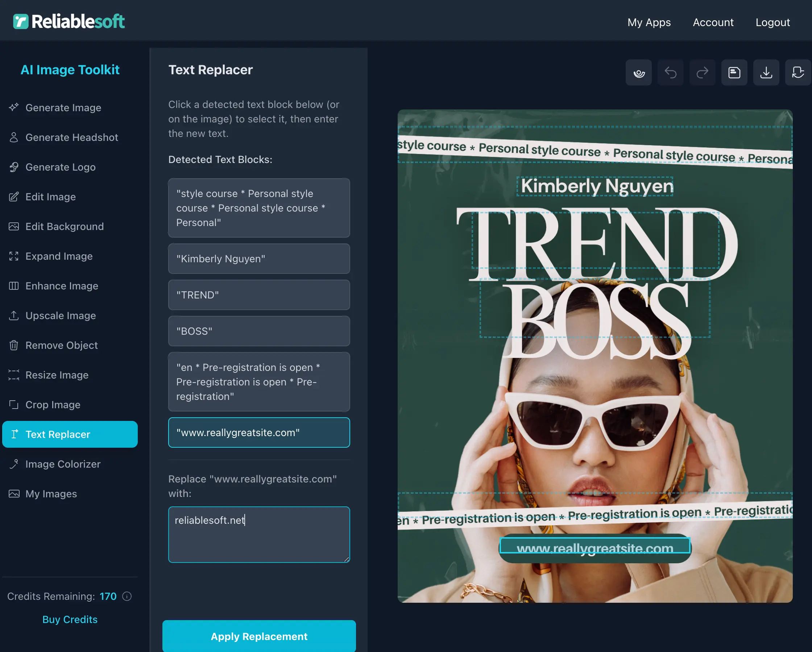This screenshot has height=652, width=812.
Task: Click the compare preview icon
Action: point(638,72)
